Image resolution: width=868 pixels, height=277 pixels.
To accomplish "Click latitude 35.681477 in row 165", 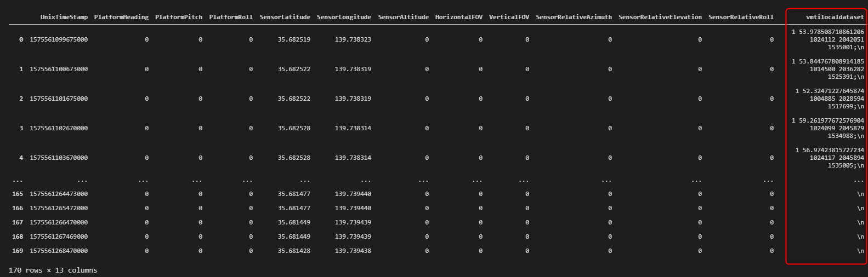I will click(x=294, y=194).
